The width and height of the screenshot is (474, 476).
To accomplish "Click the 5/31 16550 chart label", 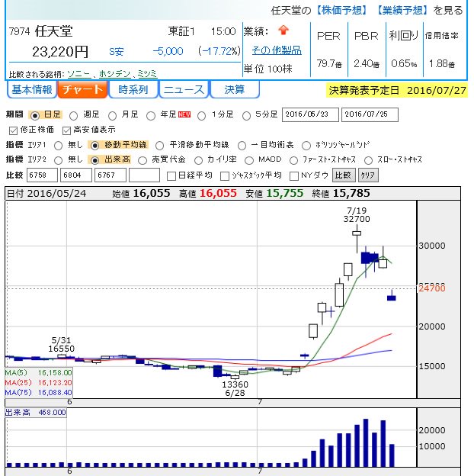I will 61,344.
